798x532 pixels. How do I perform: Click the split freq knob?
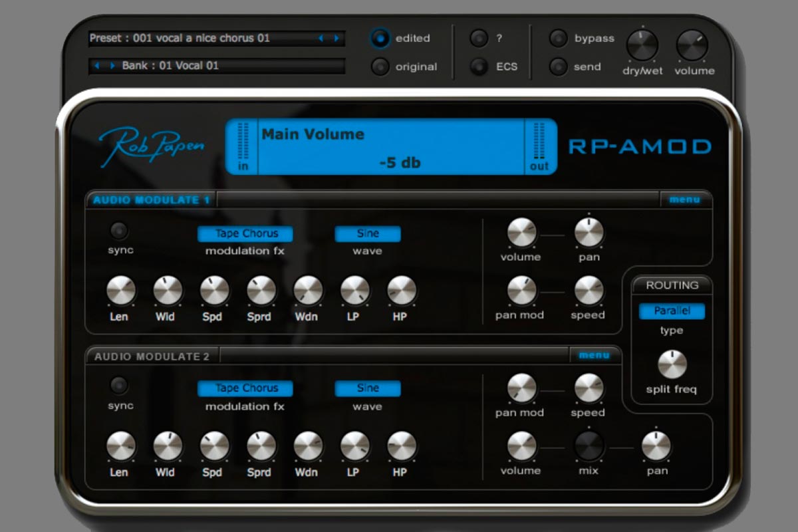click(672, 365)
